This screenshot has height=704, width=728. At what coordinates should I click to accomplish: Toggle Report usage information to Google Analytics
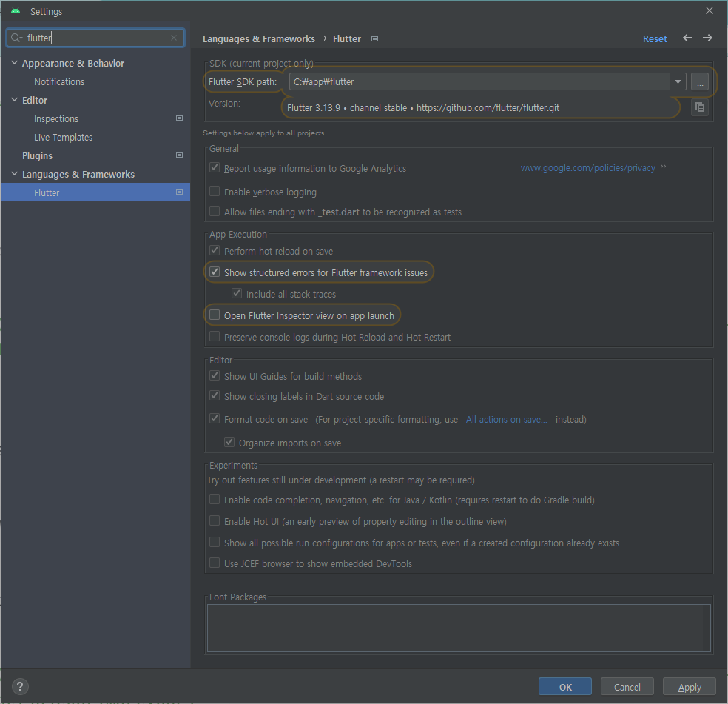click(x=215, y=167)
